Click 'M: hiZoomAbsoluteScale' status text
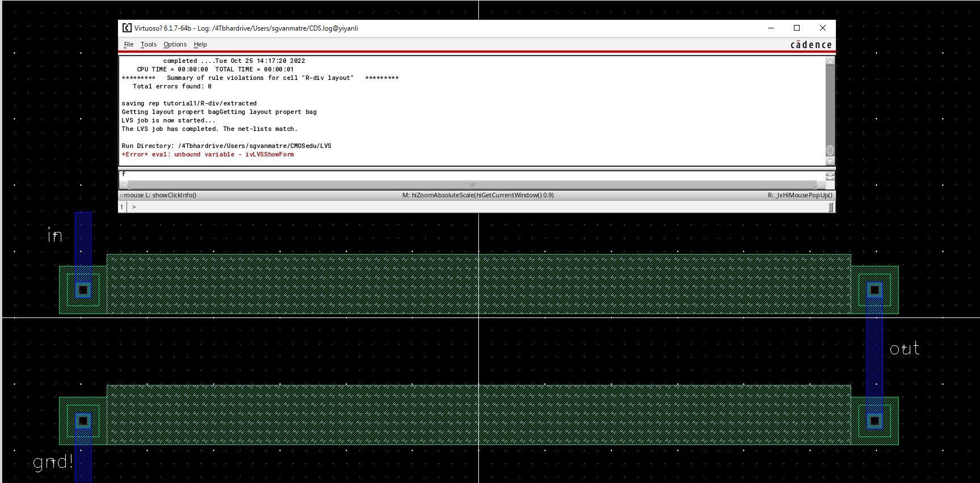 tap(478, 195)
